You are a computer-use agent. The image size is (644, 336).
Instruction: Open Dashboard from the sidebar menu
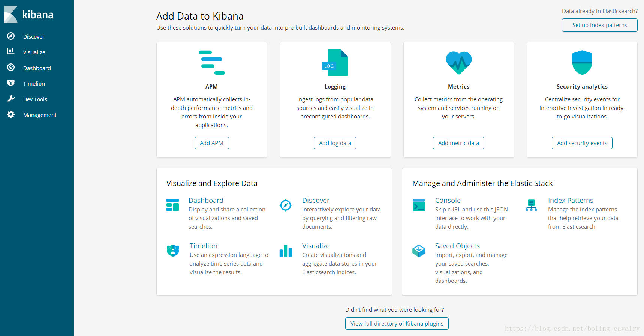37,68
